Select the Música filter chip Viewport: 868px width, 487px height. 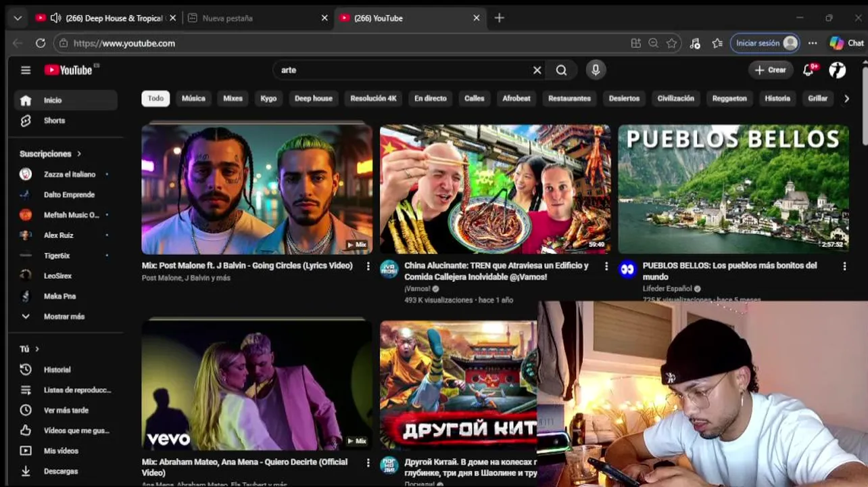pyautogui.click(x=193, y=99)
